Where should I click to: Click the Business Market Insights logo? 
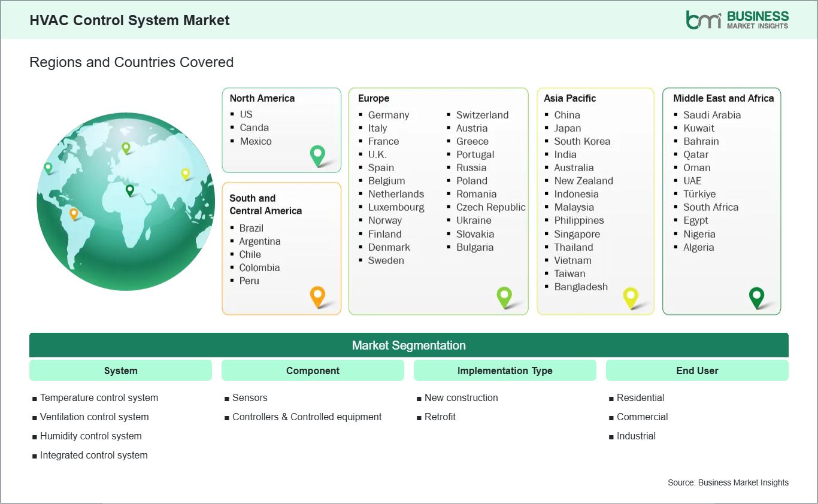click(737, 20)
